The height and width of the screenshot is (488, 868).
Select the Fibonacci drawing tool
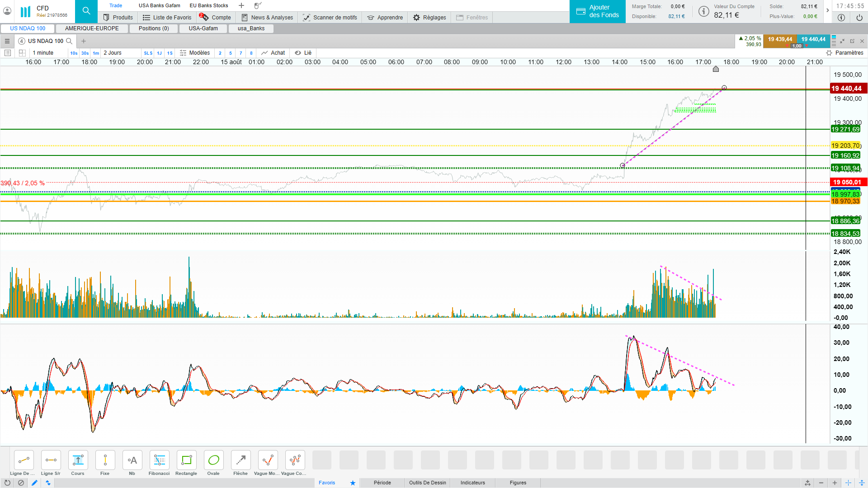click(x=159, y=460)
